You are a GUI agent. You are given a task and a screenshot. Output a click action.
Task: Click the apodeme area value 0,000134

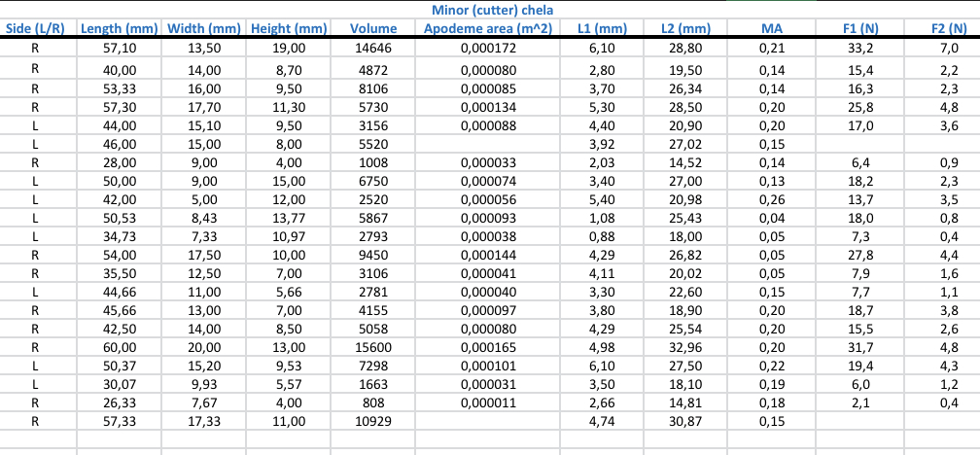point(489,108)
